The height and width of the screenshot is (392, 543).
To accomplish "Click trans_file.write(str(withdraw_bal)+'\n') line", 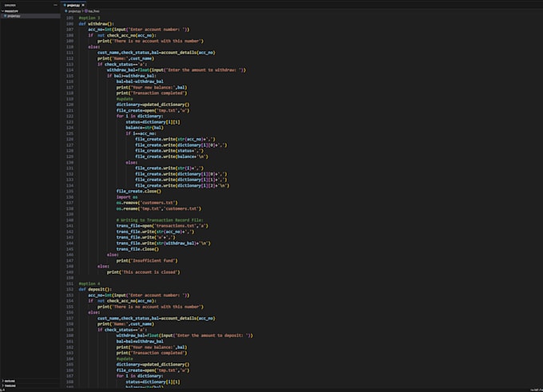I will 164,244.
